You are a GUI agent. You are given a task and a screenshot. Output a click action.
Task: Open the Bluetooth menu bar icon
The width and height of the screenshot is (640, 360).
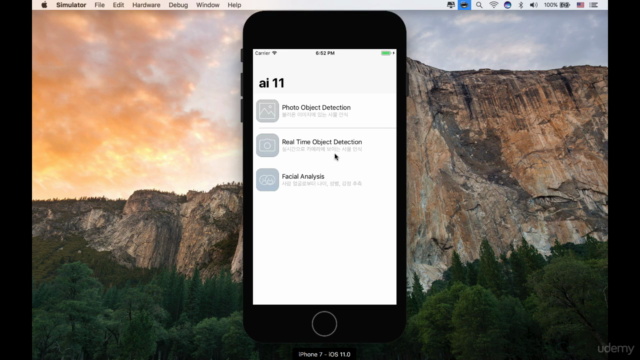pyautogui.click(x=521, y=5)
